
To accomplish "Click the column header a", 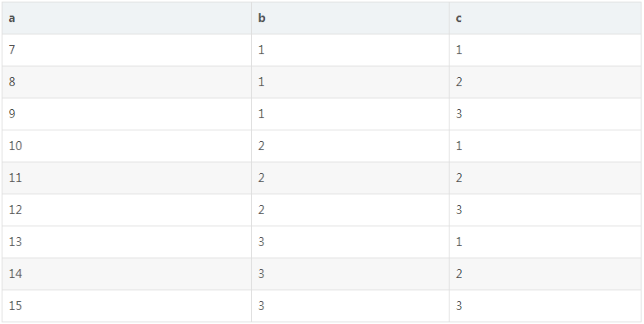I will pyautogui.click(x=126, y=18).
